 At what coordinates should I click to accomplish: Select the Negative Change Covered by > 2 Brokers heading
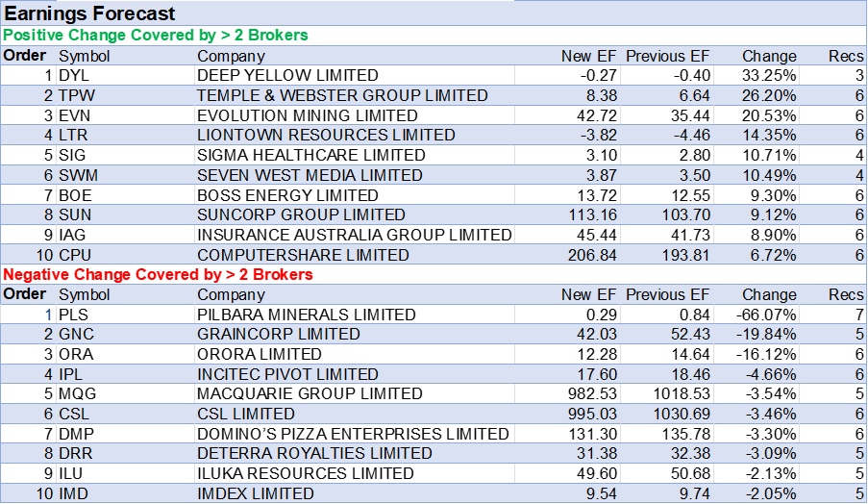(x=159, y=274)
